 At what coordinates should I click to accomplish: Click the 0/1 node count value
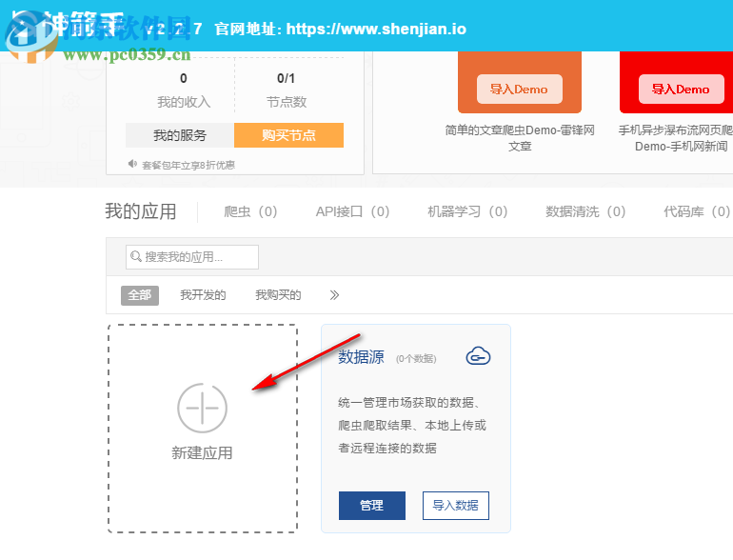tap(287, 78)
